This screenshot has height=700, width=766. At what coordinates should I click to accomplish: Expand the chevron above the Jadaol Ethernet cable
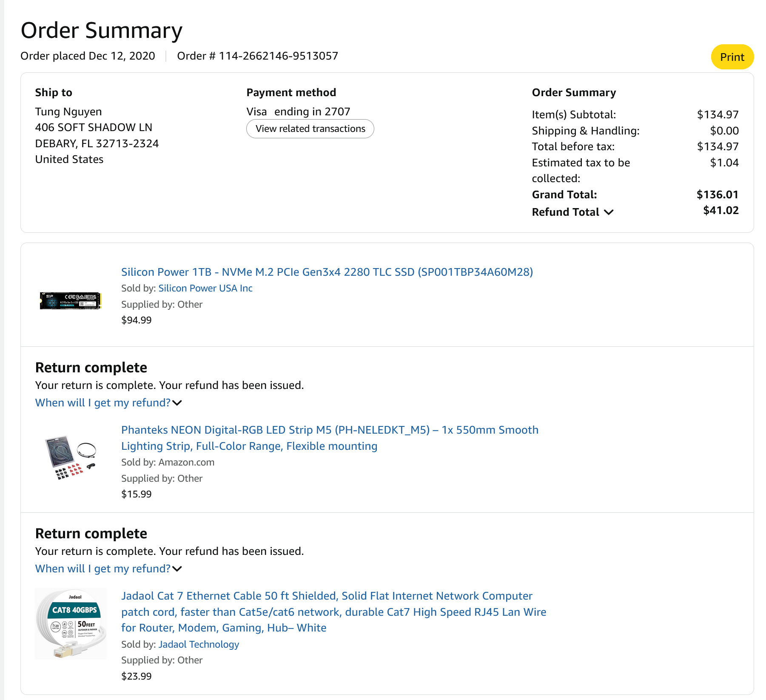(x=177, y=569)
